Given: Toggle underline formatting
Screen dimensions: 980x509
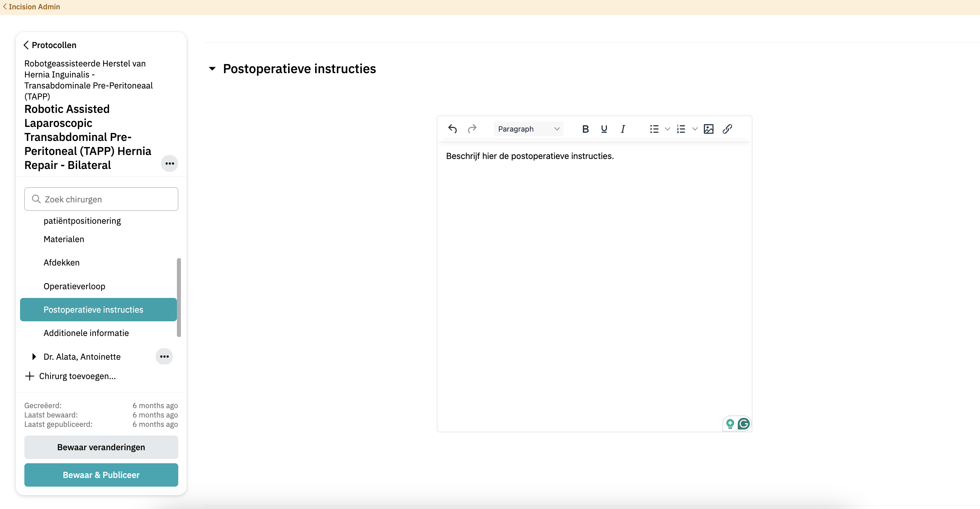Looking at the screenshot, I should 604,129.
